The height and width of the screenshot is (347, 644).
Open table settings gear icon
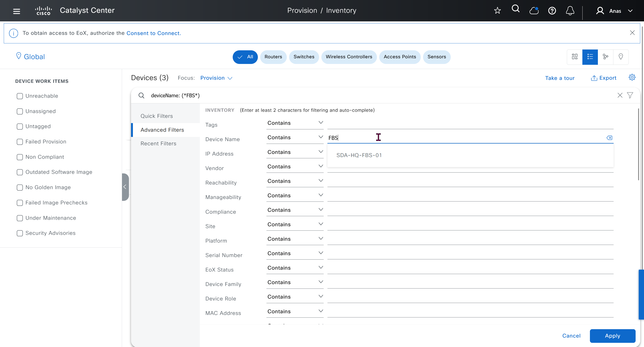point(632,78)
